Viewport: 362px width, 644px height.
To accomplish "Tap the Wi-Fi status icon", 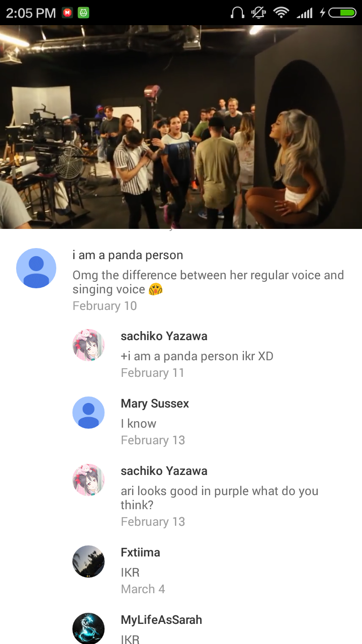I will point(282,13).
